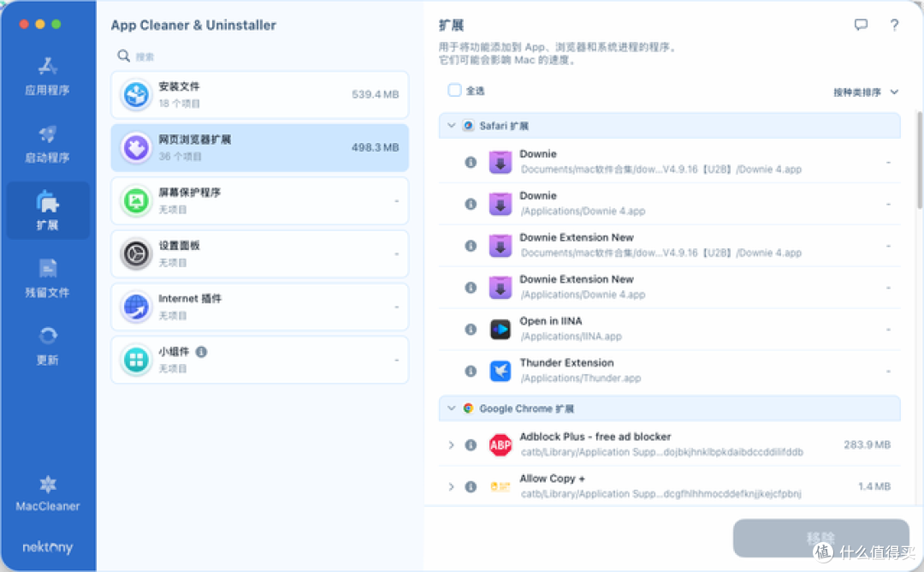Open the 更新 sidebar section

click(x=47, y=346)
